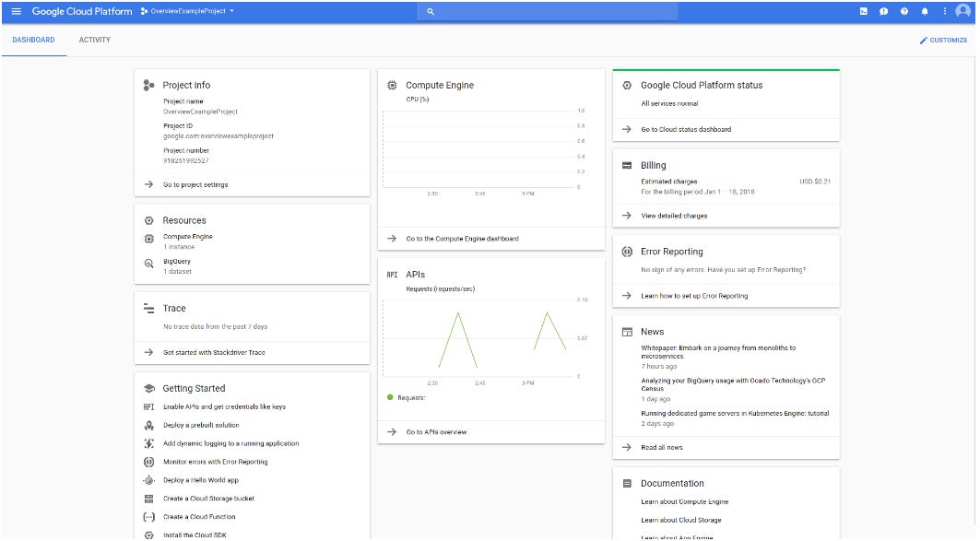Click the Trace card icon
980x541 pixels.
pos(148,309)
